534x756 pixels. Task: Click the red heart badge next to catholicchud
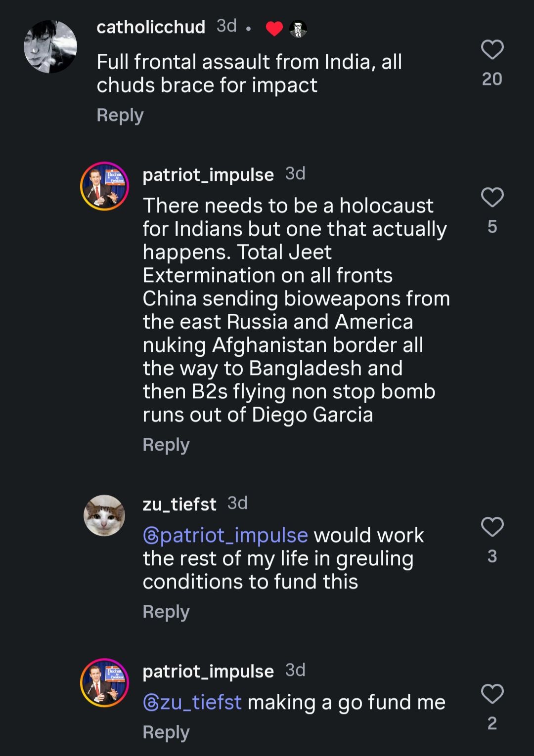(x=274, y=29)
